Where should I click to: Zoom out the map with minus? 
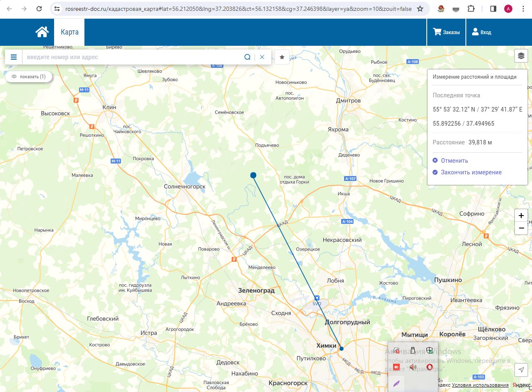(521, 228)
